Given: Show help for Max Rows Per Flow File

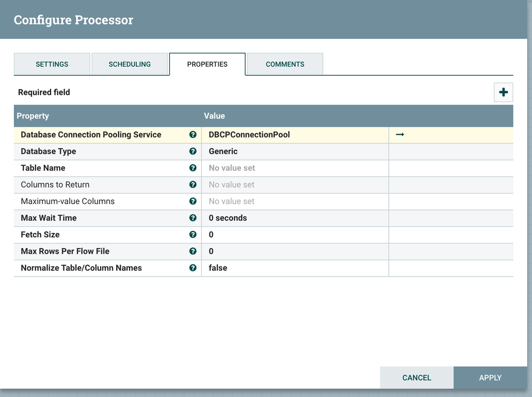Looking at the screenshot, I should [193, 251].
